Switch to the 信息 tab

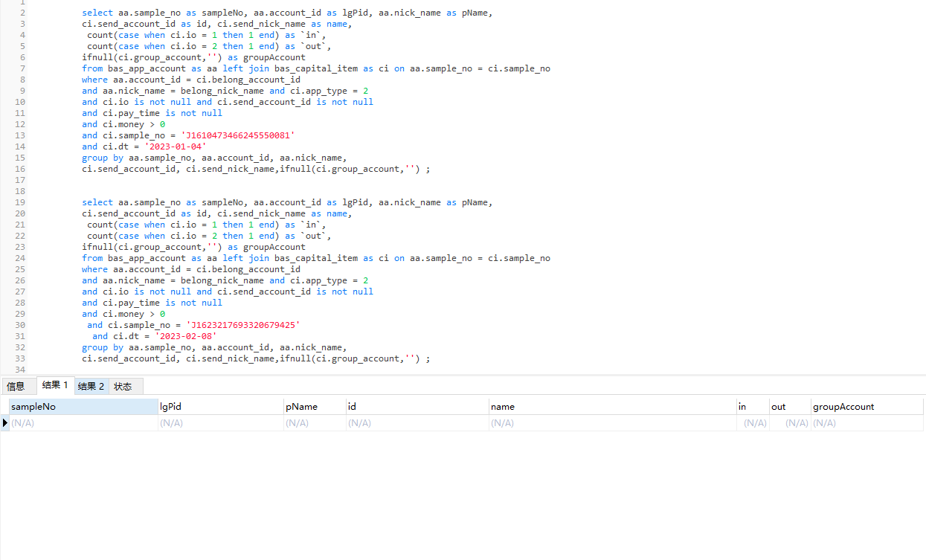coord(16,387)
